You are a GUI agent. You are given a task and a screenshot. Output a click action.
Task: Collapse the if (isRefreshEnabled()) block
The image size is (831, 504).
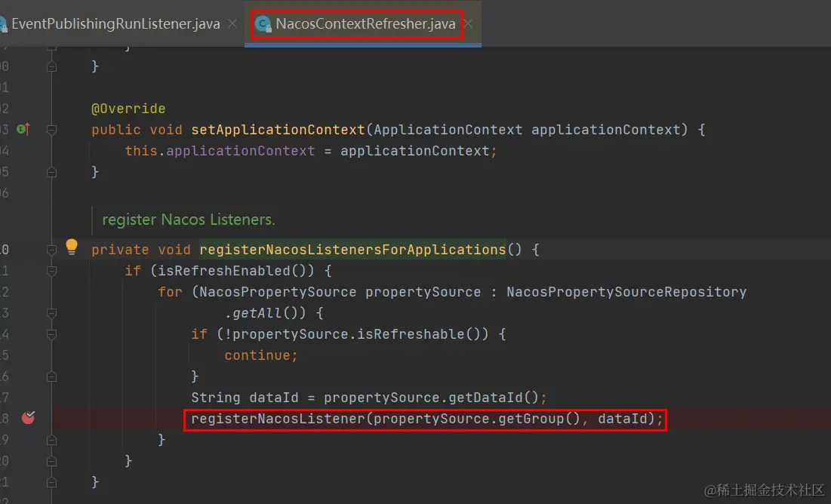click(x=51, y=271)
